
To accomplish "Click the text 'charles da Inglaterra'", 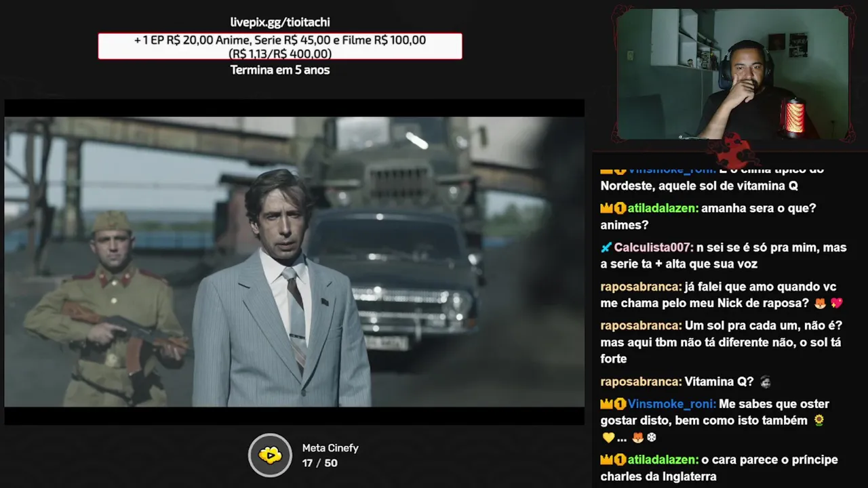I will pyautogui.click(x=658, y=477).
